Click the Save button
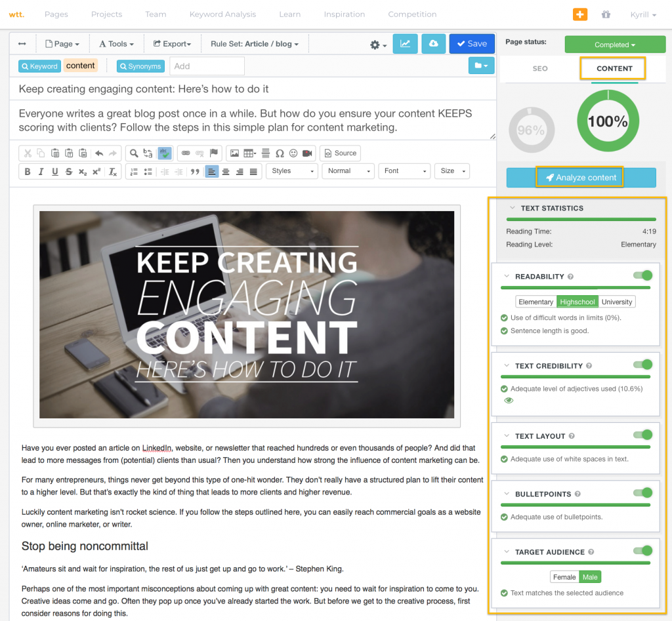Image resolution: width=672 pixels, height=621 pixels. 472,44
